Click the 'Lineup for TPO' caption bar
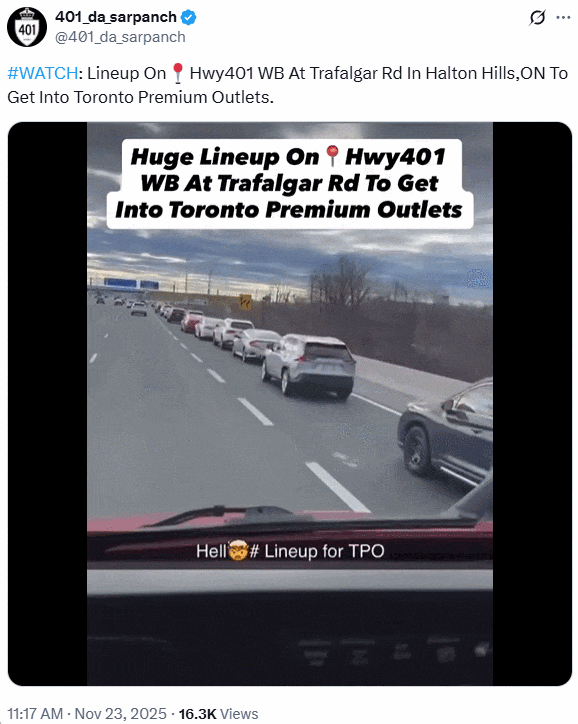 pyautogui.click(x=290, y=551)
